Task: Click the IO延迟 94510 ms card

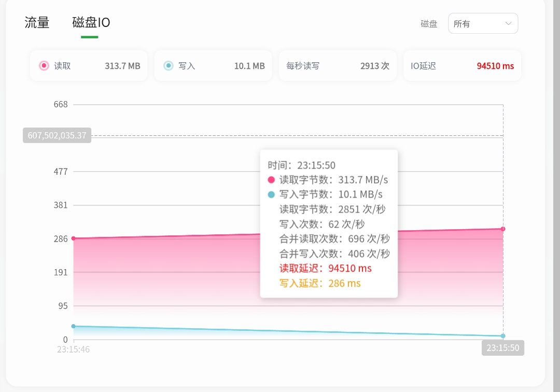Action: click(462, 66)
